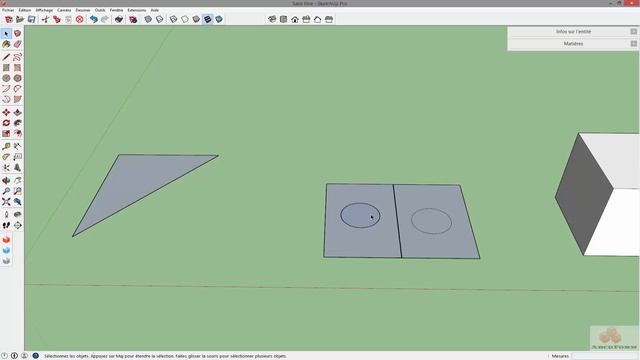Select the Arc tool
The image size is (640, 360).
pos(6,89)
